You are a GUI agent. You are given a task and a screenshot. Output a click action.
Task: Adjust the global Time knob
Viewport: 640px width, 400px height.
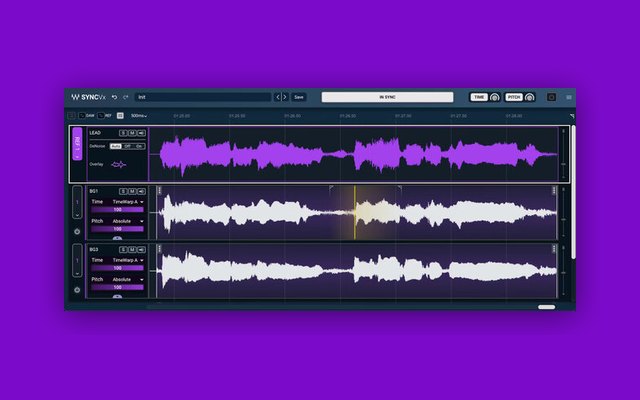click(x=495, y=97)
